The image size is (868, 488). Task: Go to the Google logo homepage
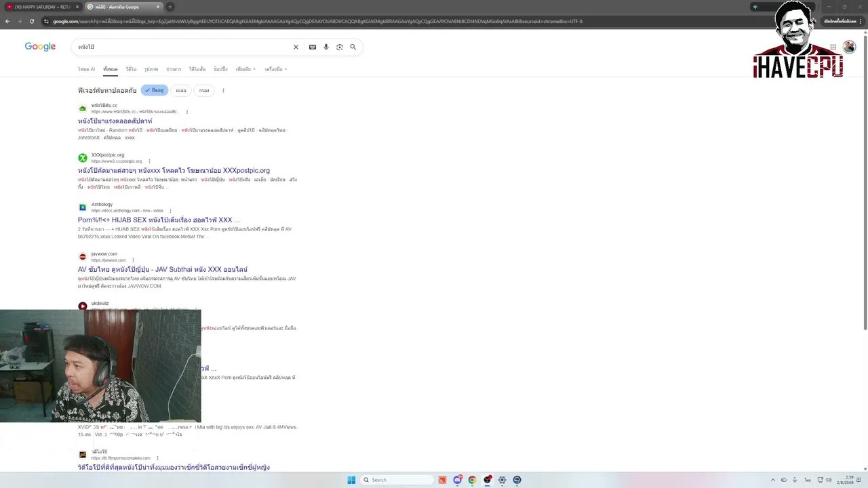pos(40,46)
